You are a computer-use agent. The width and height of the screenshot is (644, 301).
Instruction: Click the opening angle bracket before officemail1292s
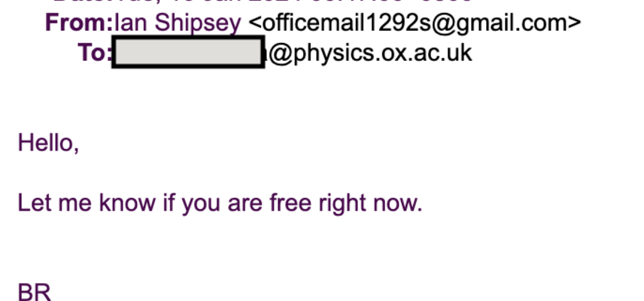click(x=256, y=24)
